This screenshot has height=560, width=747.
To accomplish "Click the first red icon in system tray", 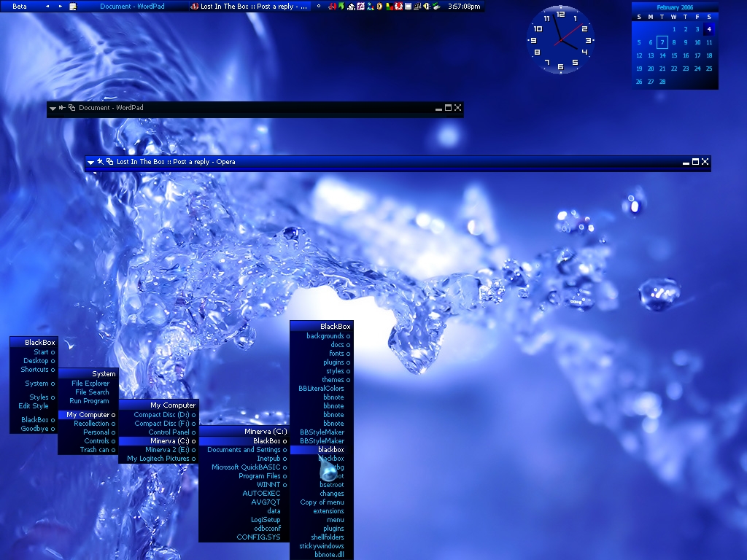I will 332,7.
